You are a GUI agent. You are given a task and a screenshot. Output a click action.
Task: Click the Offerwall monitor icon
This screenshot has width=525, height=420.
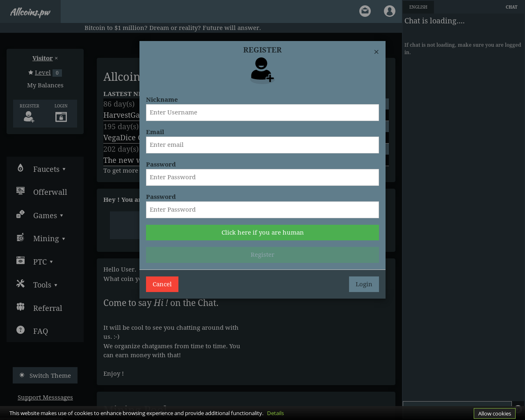[x=21, y=191]
